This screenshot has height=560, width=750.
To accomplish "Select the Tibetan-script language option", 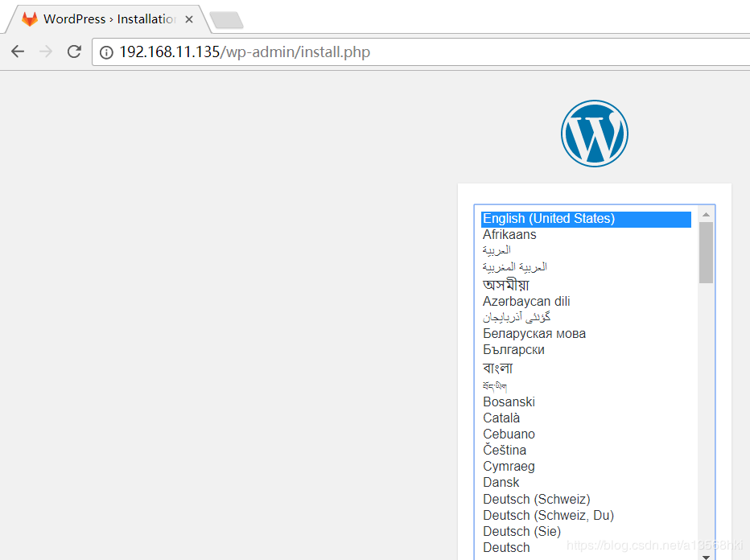I will pos(586,385).
